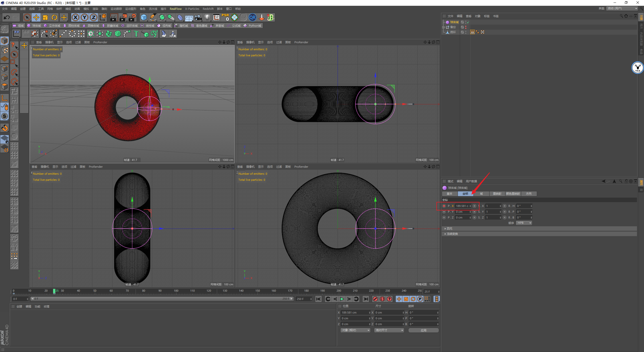The height and width of the screenshot is (352, 644).
Task: Click the 应用 apply button
Action: (424, 330)
